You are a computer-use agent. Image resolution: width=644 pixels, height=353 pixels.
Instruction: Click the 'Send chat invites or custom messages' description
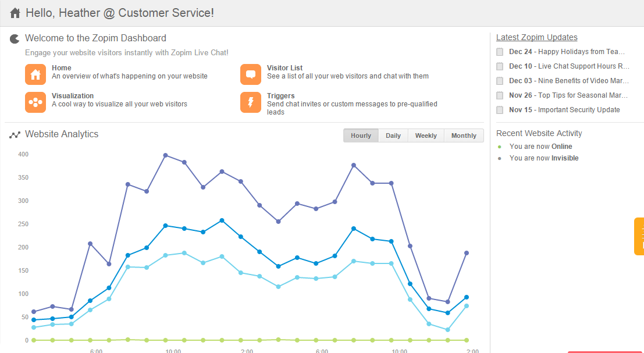coord(352,108)
